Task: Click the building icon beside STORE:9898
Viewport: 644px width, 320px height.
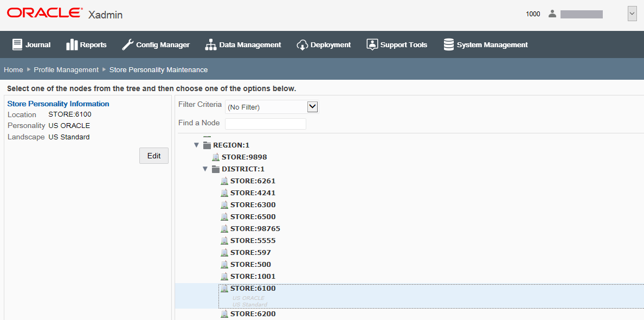Action: (216, 157)
